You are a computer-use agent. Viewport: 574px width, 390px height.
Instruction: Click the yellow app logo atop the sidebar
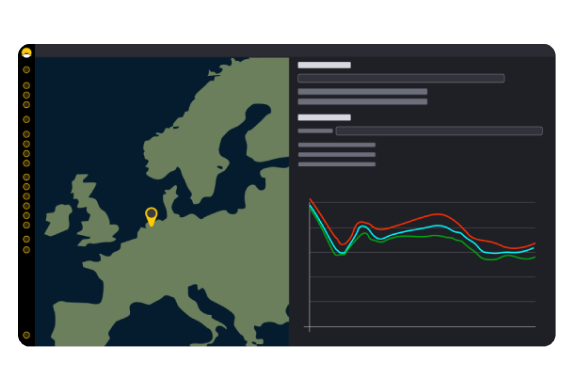point(26,53)
